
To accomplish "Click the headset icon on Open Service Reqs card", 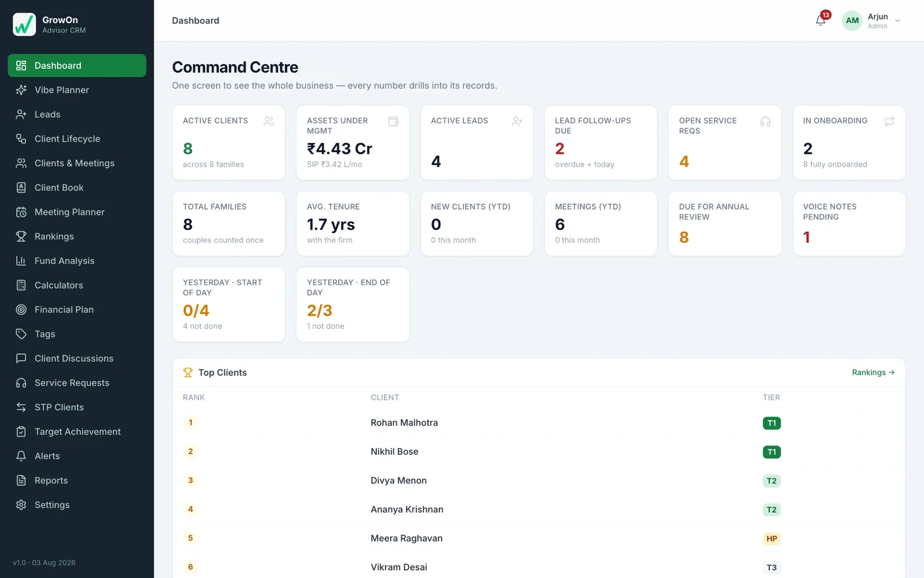I will [765, 121].
